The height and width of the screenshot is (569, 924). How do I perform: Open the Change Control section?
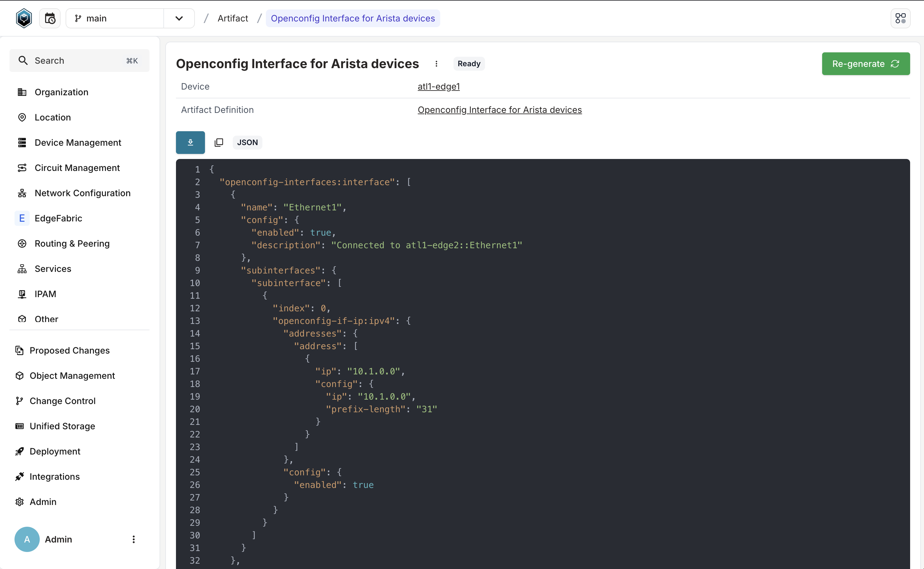coord(62,401)
